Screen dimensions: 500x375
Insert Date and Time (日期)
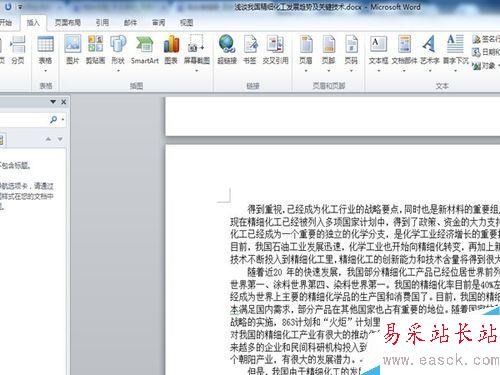point(486,52)
